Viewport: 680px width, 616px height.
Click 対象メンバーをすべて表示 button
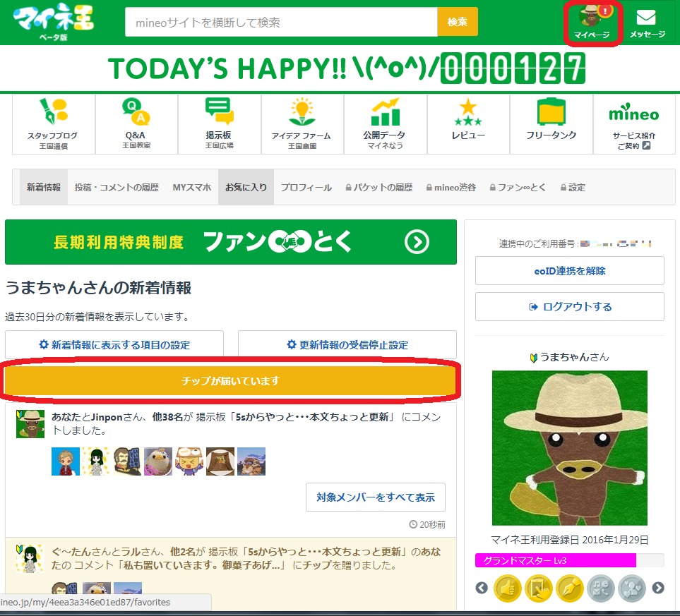click(x=376, y=497)
